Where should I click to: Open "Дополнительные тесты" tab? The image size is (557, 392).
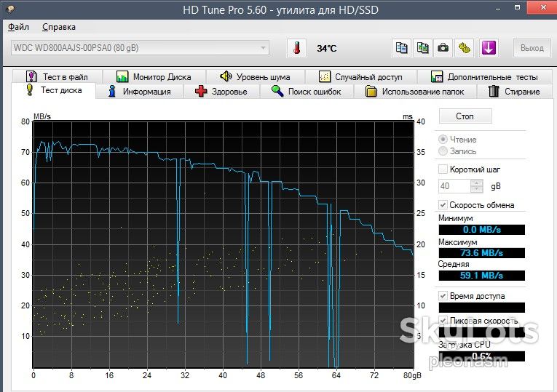(484, 76)
